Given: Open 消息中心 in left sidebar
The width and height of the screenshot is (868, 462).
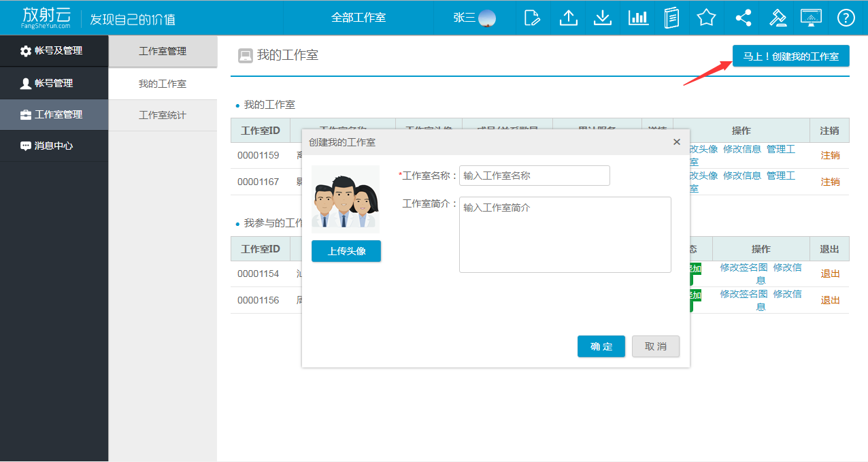Looking at the screenshot, I should point(54,146).
